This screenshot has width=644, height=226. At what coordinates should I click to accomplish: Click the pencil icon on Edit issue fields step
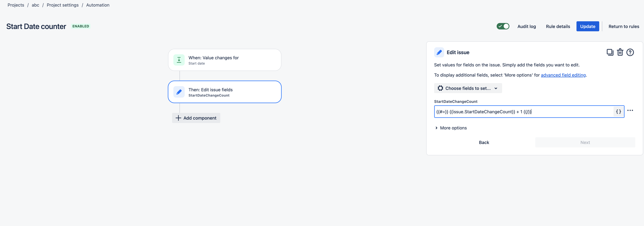tap(179, 92)
